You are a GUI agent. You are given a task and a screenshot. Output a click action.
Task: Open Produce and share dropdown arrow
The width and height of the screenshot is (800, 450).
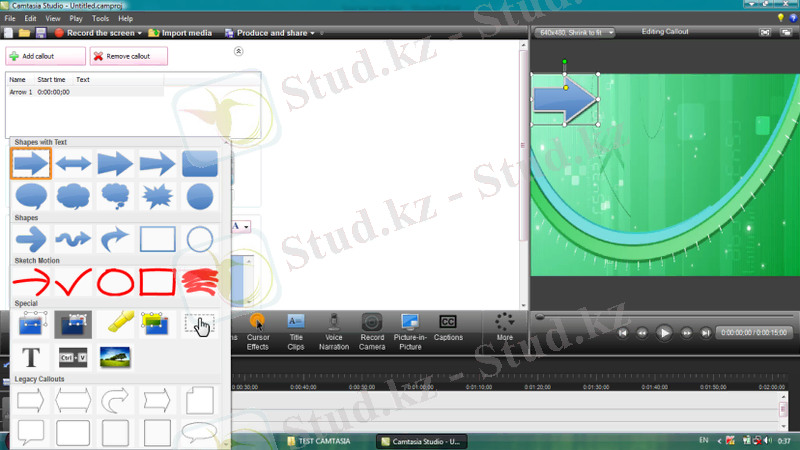pyautogui.click(x=313, y=33)
